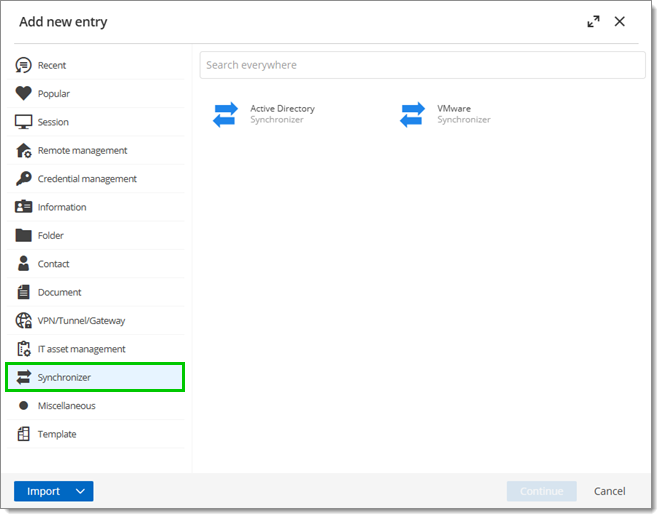The image size is (662, 519).
Task: Focus the Search everywhere field
Action: 423,65
